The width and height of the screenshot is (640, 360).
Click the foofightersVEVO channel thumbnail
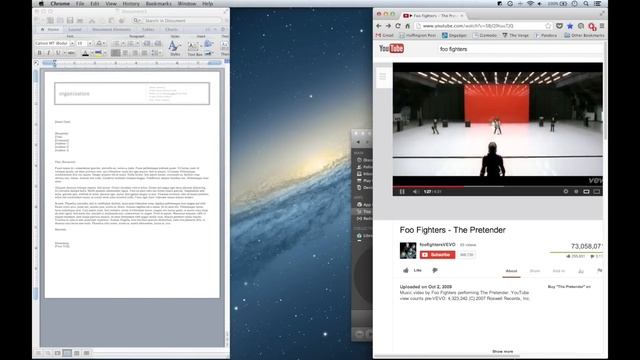[x=408, y=250]
